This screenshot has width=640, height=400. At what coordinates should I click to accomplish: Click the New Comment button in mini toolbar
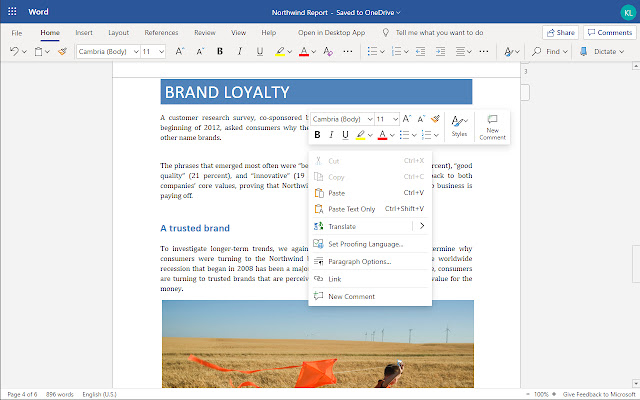click(x=492, y=125)
